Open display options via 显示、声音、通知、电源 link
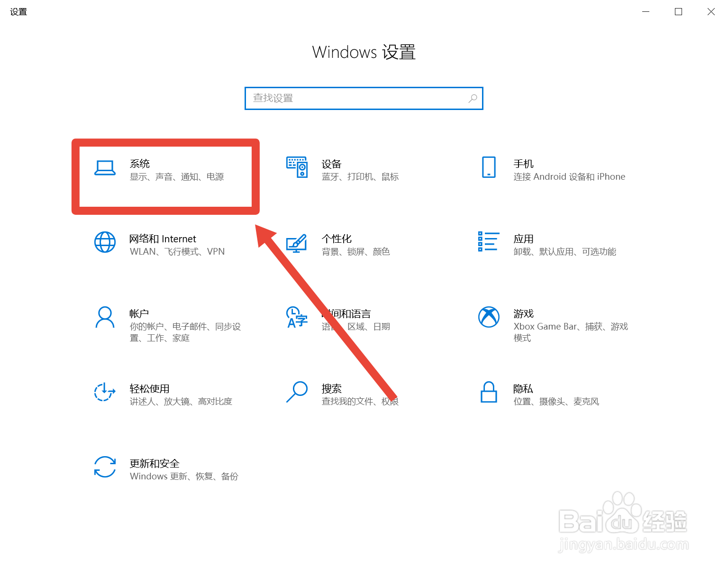Screen dimensions: 728x569 click(178, 177)
